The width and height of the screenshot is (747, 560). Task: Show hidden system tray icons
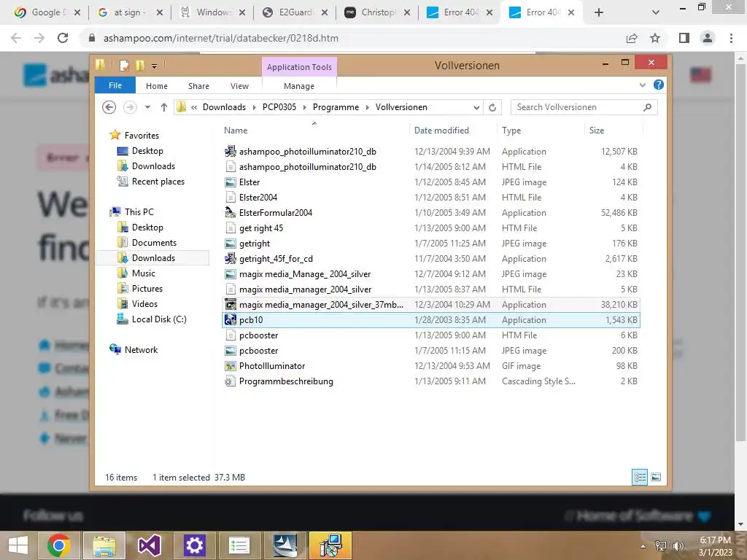[x=643, y=546]
